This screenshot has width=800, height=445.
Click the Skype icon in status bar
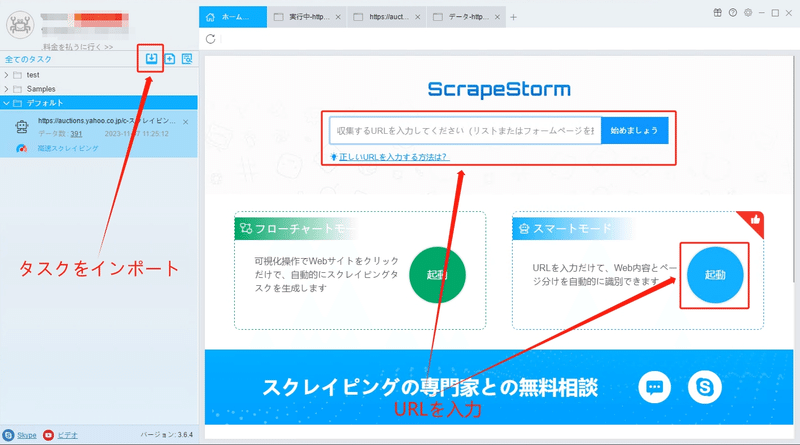[x=8, y=435]
